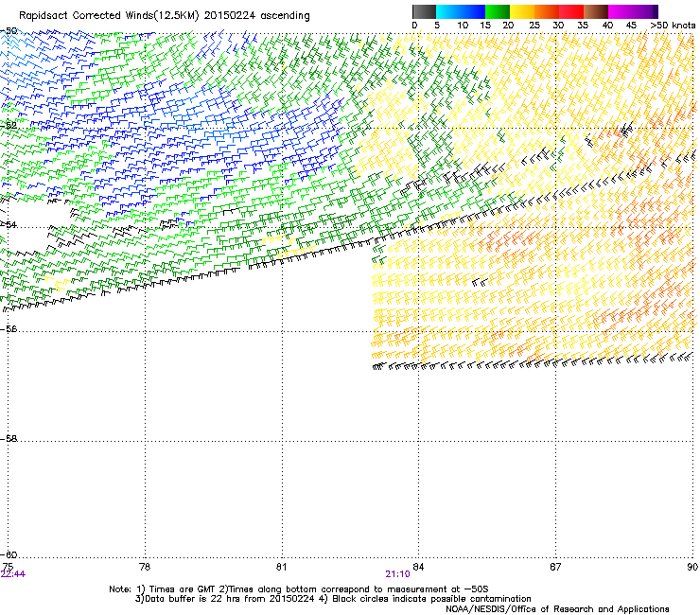Click the dark purple >50 knots legend swatch
This screenshot has width=700, height=615.
pos(656,11)
